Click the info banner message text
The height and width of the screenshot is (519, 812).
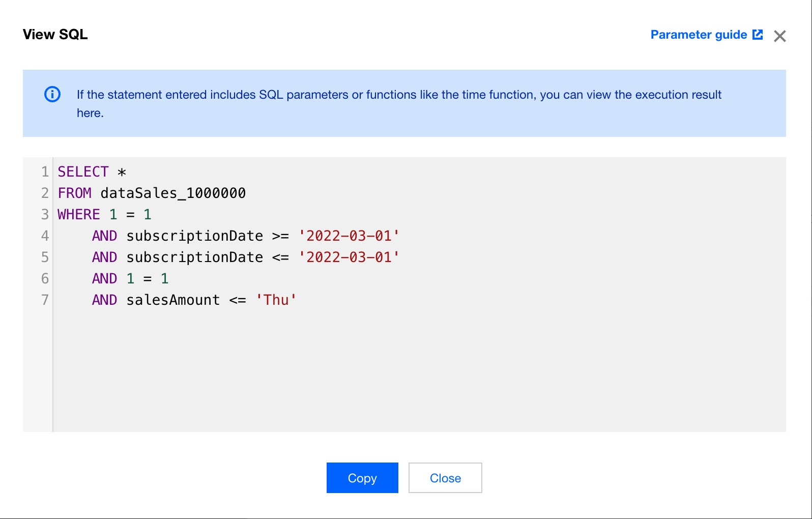398,95
